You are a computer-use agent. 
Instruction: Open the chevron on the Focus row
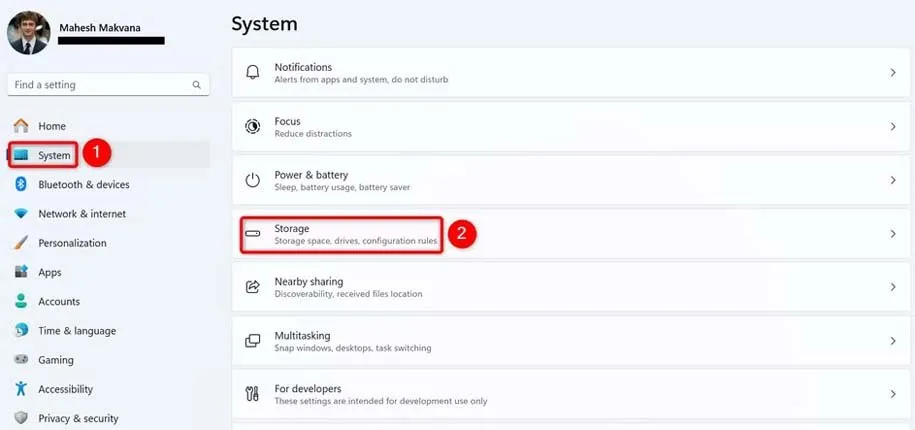click(x=892, y=127)
